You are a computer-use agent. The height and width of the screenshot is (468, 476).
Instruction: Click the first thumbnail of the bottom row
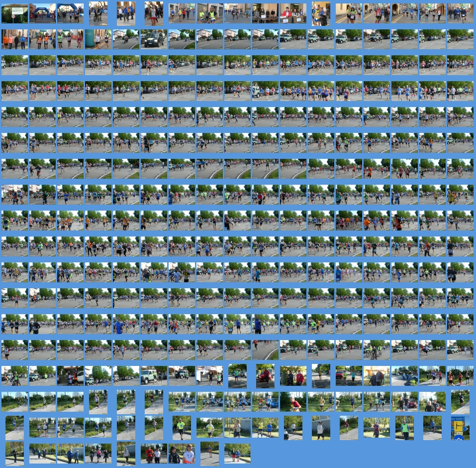click(14, 454)
